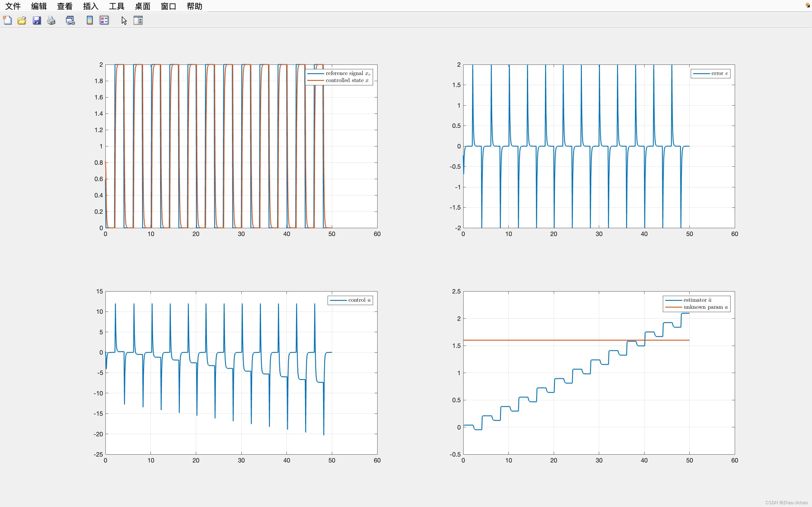Insert a colorbar via the toolbar icon

[90, 21]
